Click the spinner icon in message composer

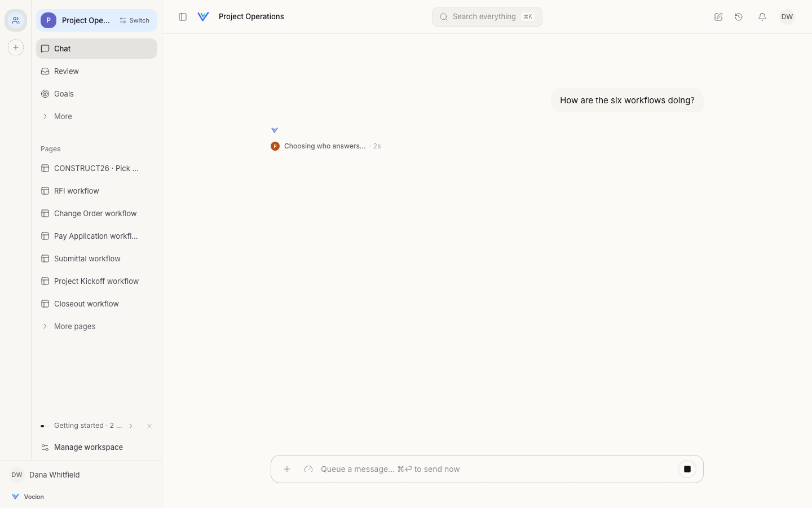pyautogui.click(x=308, y=469)
